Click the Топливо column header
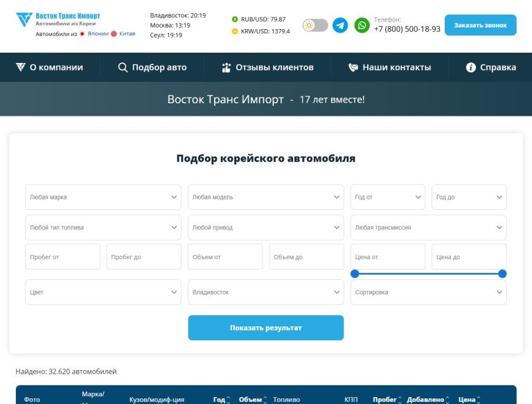Image resolution: width=532 pixels, height=404 pixels. pyautogui.click(x=286, y=400)
